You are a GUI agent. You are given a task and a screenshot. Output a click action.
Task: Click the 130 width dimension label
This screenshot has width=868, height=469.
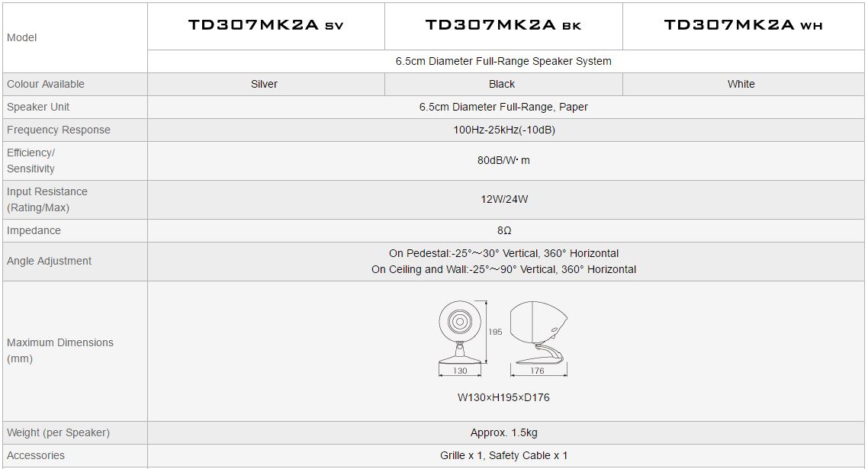[460, 371]
